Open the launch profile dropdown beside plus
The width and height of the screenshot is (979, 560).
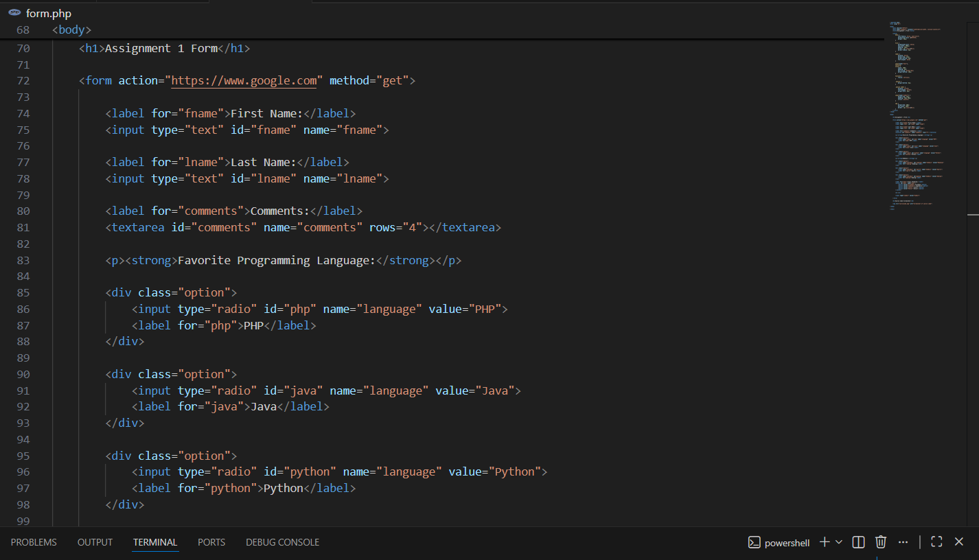(x=839, y=542)
